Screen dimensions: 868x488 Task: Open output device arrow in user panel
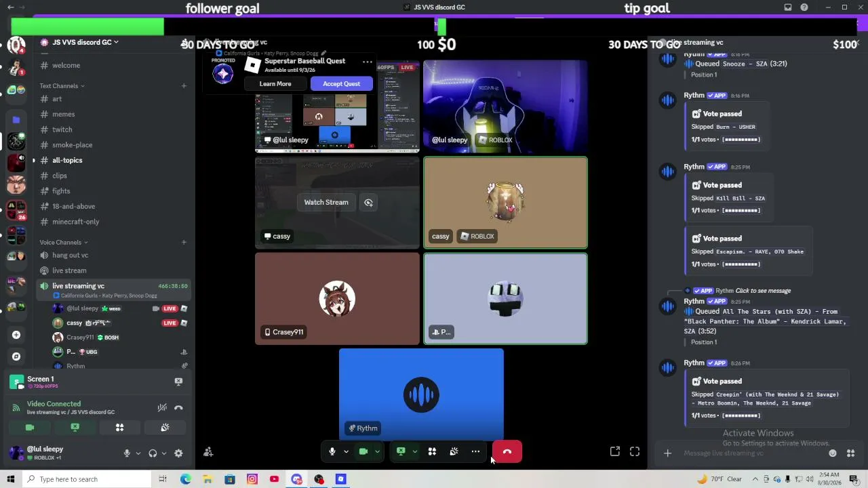pyautogui.click(x=163, y=453)
